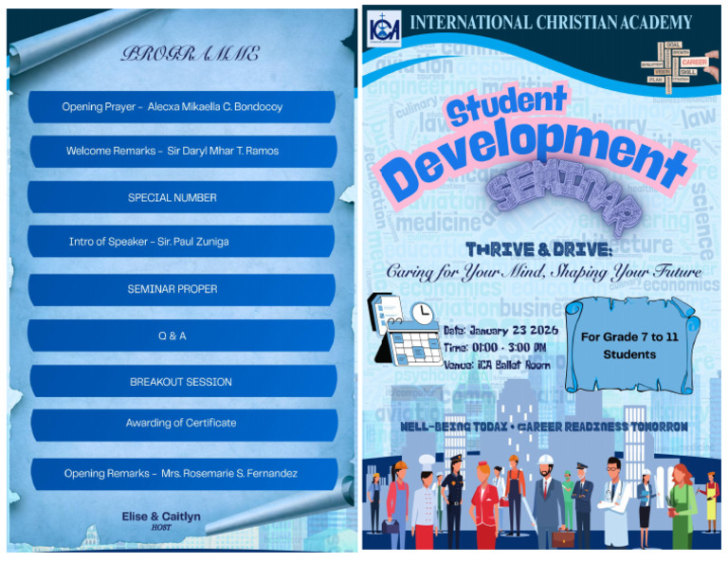Click the doctor in white coat figure
This screenshot has height=563, width=728.
(614, 501)
